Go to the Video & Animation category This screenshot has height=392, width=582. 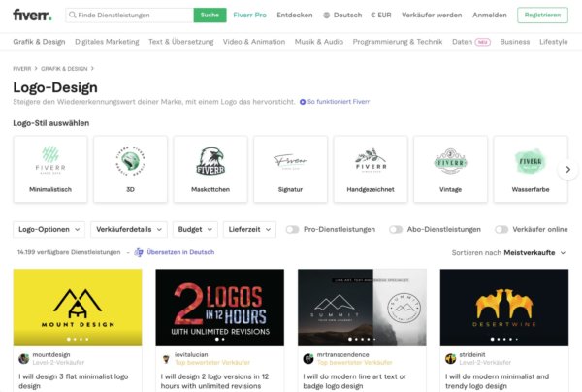(x=254, y=42)
